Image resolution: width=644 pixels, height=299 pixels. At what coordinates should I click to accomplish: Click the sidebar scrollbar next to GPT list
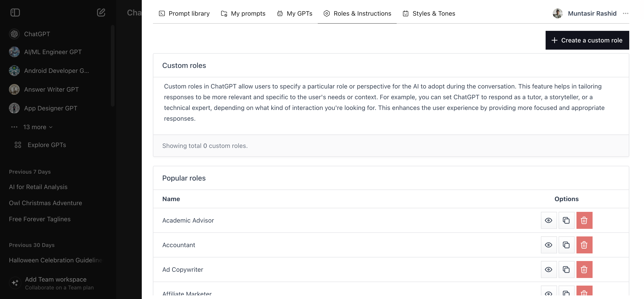(113, 65)
